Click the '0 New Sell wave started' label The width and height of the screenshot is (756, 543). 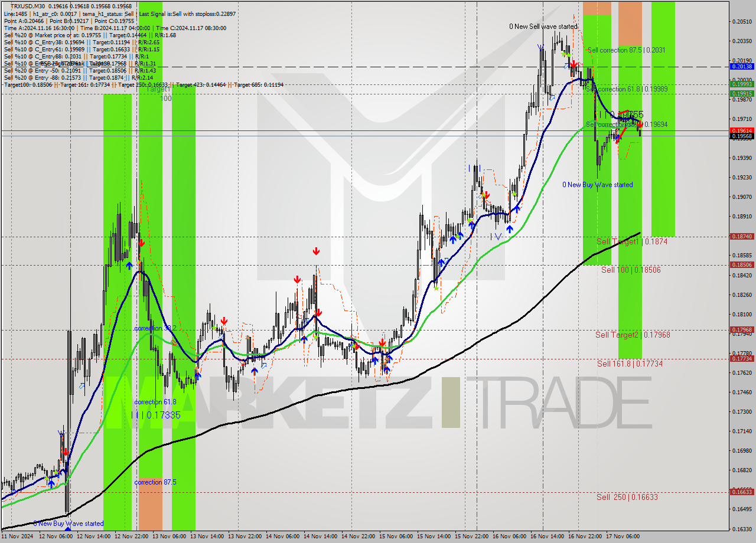click(x=543, y=27)
